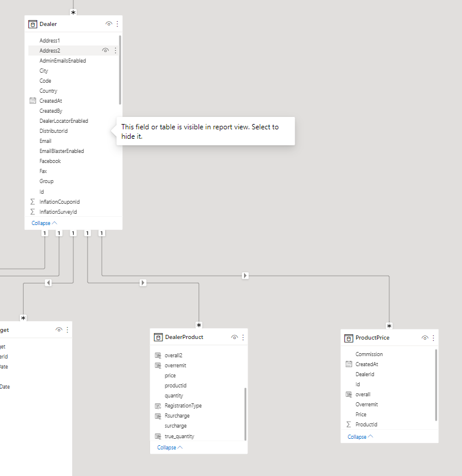
Task: Click the ProductPrice table header icon
Action: tap(349, 338)
